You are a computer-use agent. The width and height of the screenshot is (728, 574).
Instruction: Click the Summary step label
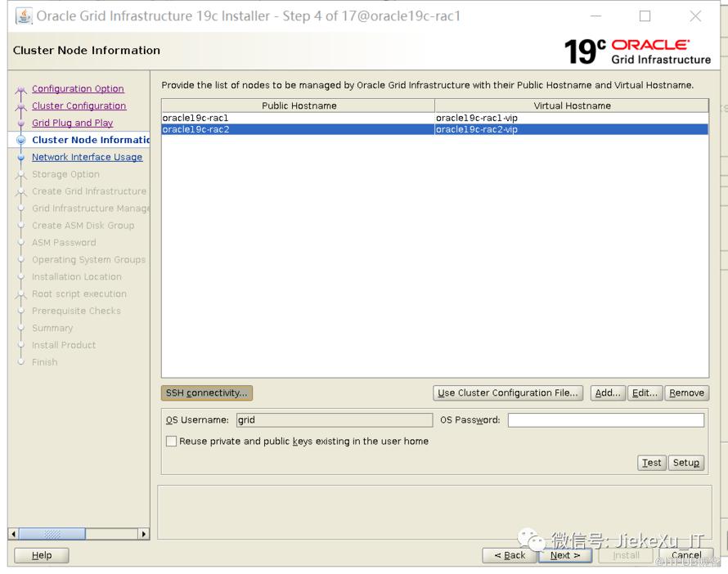point(52,328)
